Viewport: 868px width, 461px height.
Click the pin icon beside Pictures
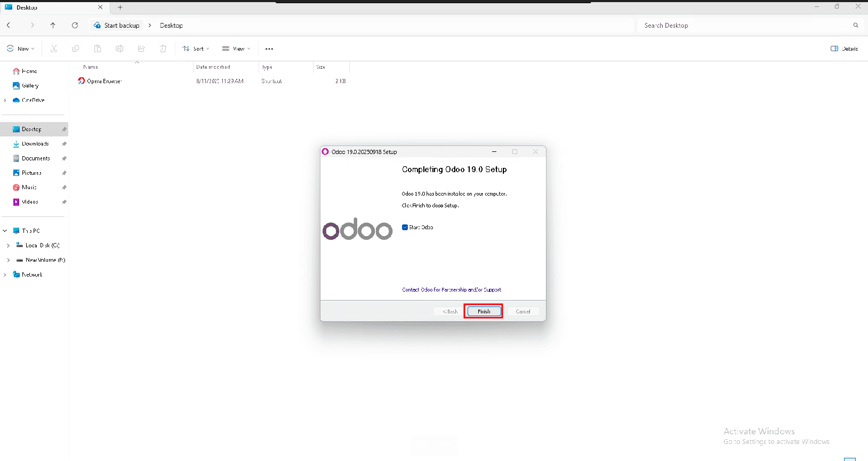[64, 173]
